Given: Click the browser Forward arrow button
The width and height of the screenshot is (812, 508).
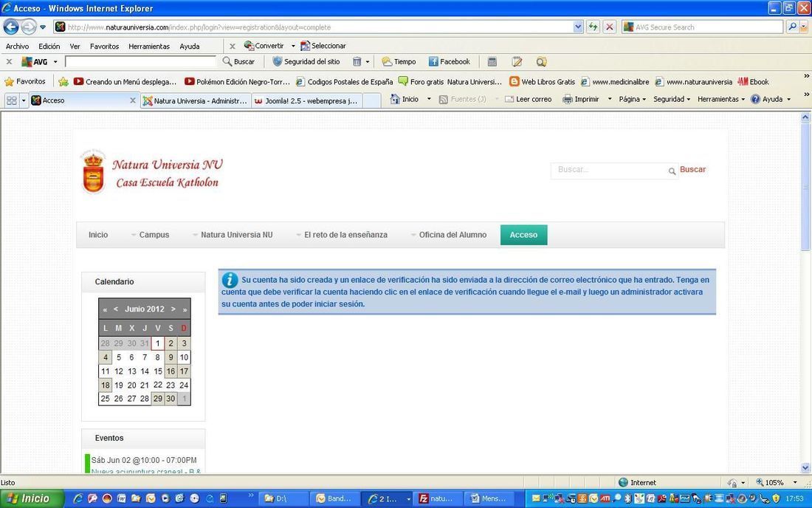Looking at the screenshot, I should (x=29, y=27).
